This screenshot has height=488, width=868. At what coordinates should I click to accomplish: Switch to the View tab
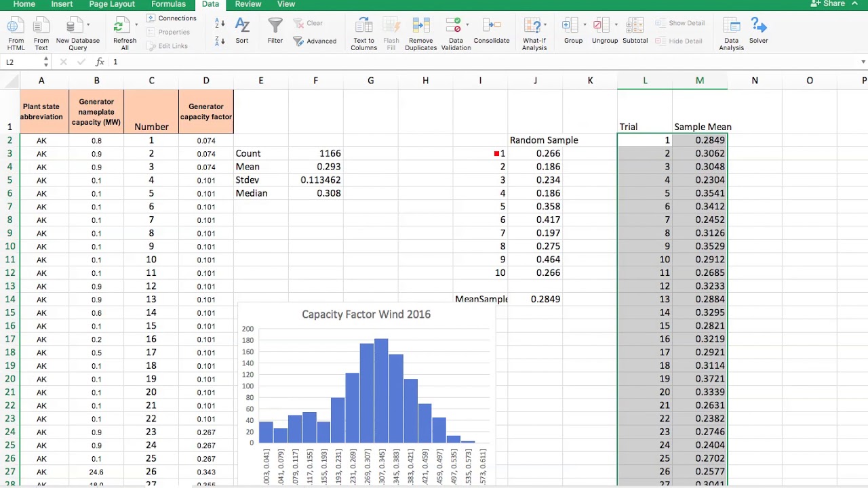pos(286,4)
